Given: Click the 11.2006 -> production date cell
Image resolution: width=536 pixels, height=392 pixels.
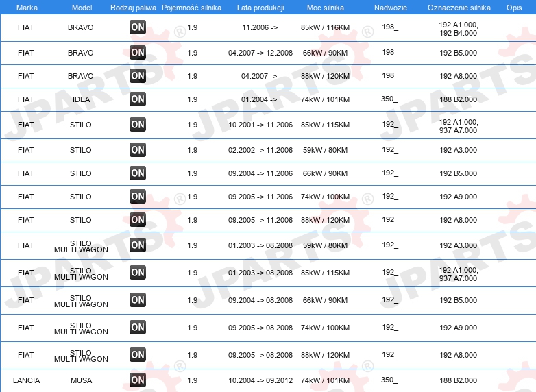Looking at the screenshot, I should tap(260, 27).
